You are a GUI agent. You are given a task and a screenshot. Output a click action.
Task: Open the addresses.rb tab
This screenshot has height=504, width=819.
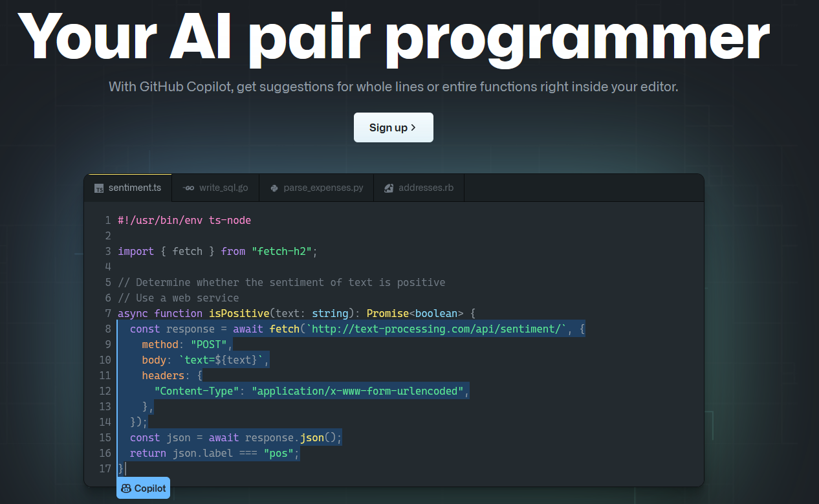(419, 188)
